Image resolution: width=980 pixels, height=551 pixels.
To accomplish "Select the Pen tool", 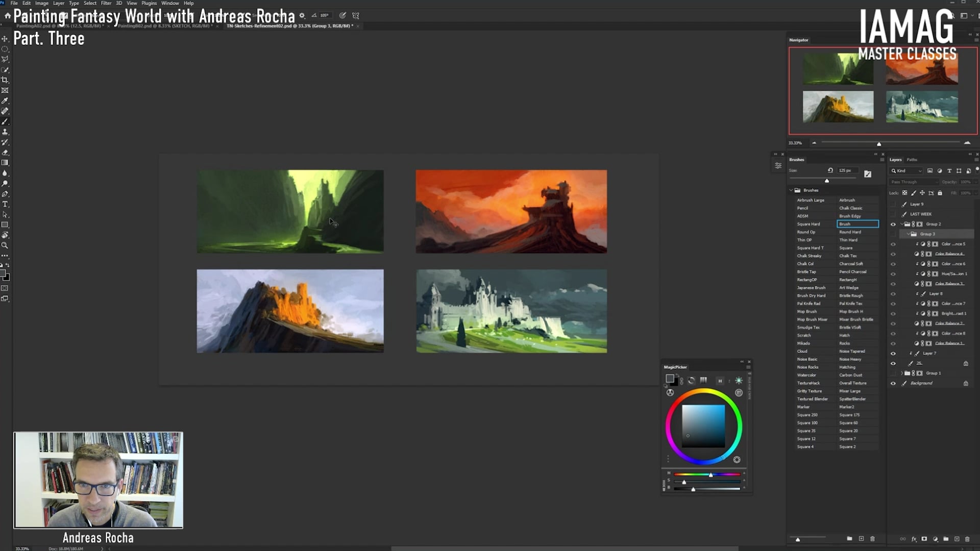I will click(5, 194).
